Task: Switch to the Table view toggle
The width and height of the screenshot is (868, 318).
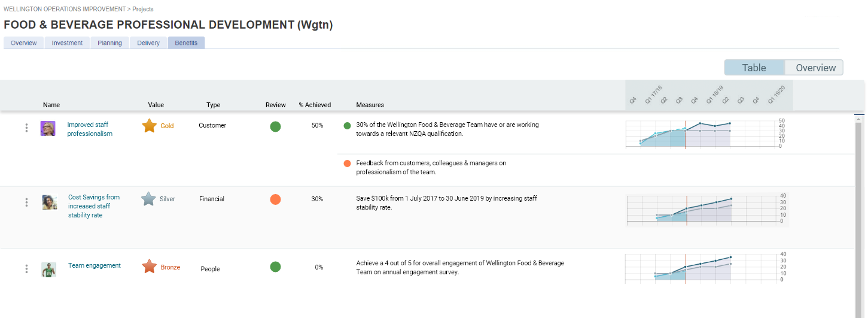Action: click(754, 68)
